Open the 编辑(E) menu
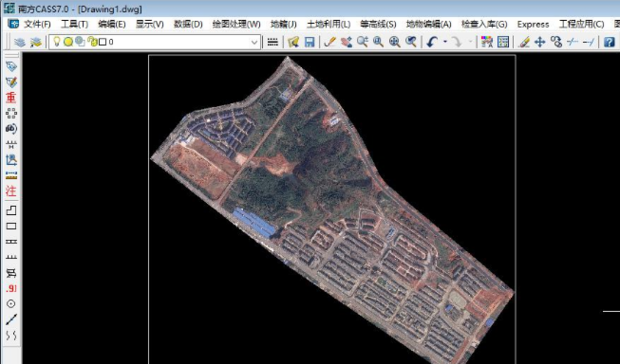 point(112,25)
